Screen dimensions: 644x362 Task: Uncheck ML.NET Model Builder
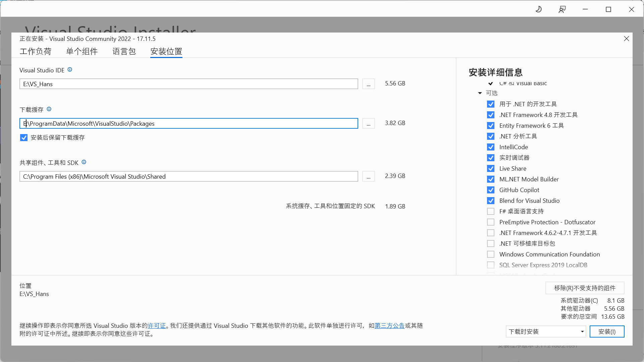tap(490, 179)
